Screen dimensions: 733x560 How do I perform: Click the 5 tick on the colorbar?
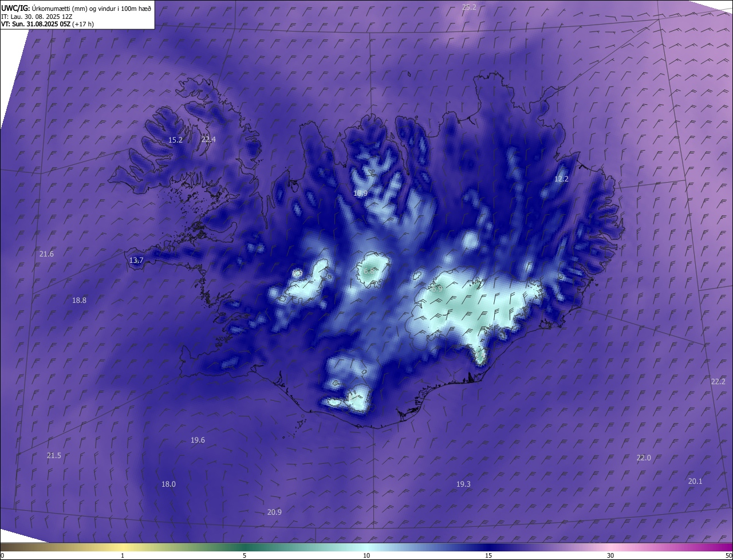tap(245, 555)
